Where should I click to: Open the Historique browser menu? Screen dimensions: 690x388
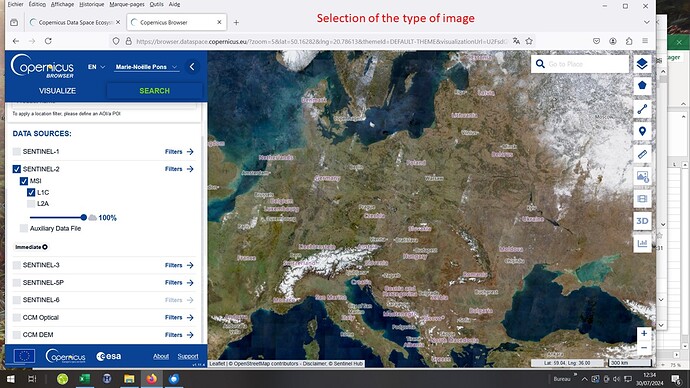pyautogui.click(x=92, y=4)
